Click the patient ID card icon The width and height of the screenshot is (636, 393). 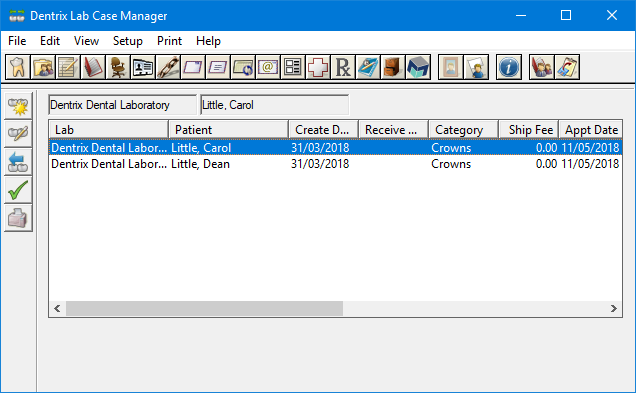coord(143,67)
